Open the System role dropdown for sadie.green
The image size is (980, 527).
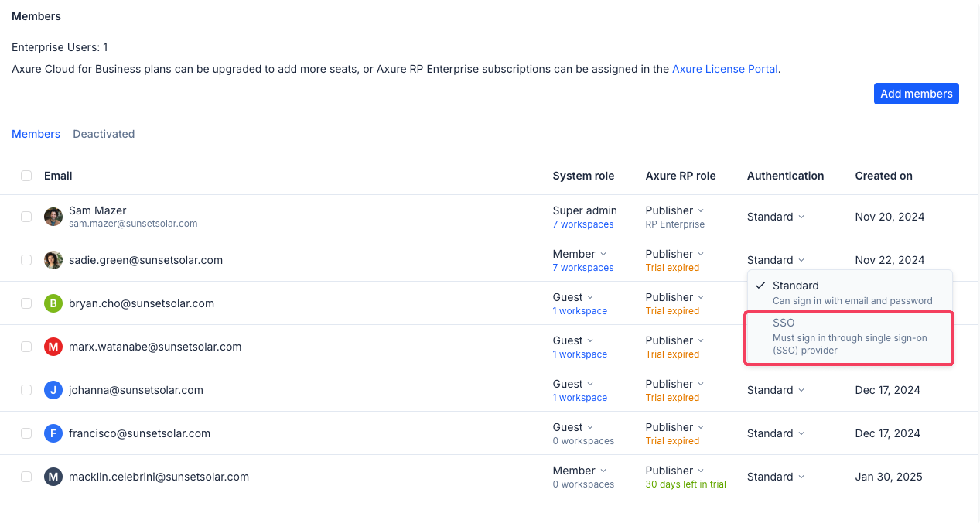(x=579, y=254)
